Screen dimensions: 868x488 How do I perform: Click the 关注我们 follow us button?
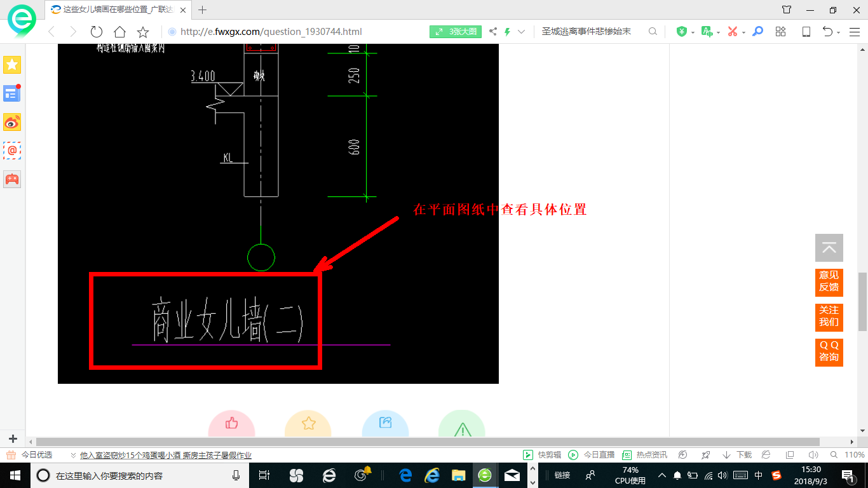coord(829,317)
